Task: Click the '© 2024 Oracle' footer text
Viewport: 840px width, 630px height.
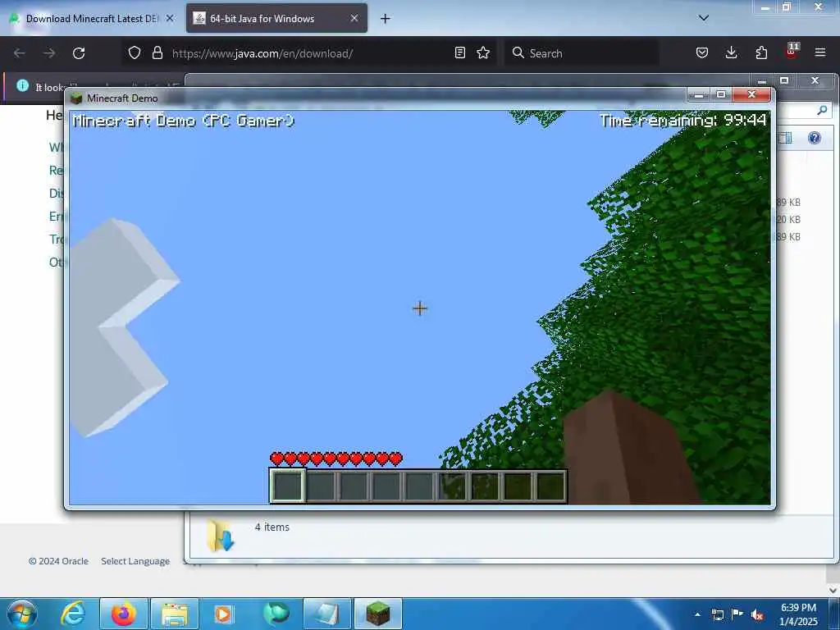Action: (x=58, y=561)
